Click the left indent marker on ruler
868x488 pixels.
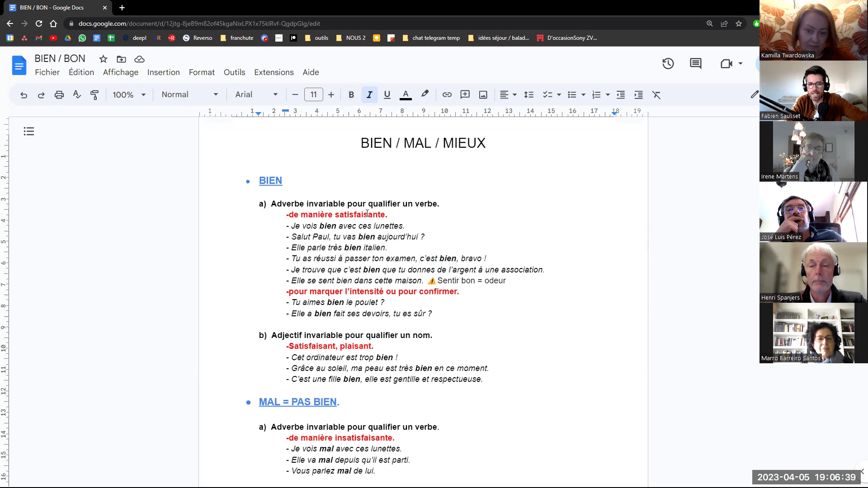(x=258, y=113)
